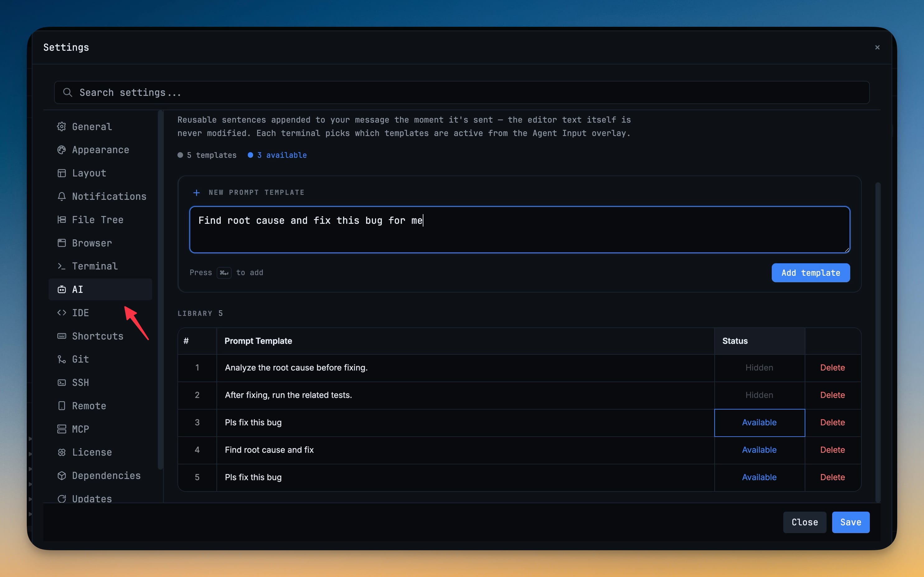The width and height of the screenshot is (924, 577).
Task: Delete the Find root cause and fix template
Action: pyautogui.click(x=832, y=450)
